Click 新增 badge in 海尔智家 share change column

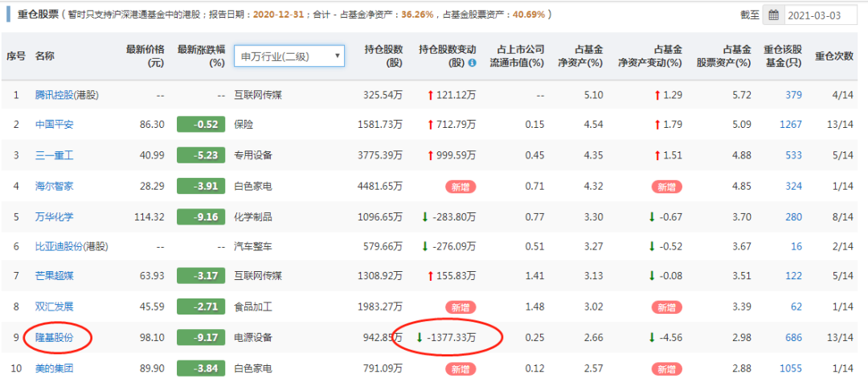coord(461,187)
